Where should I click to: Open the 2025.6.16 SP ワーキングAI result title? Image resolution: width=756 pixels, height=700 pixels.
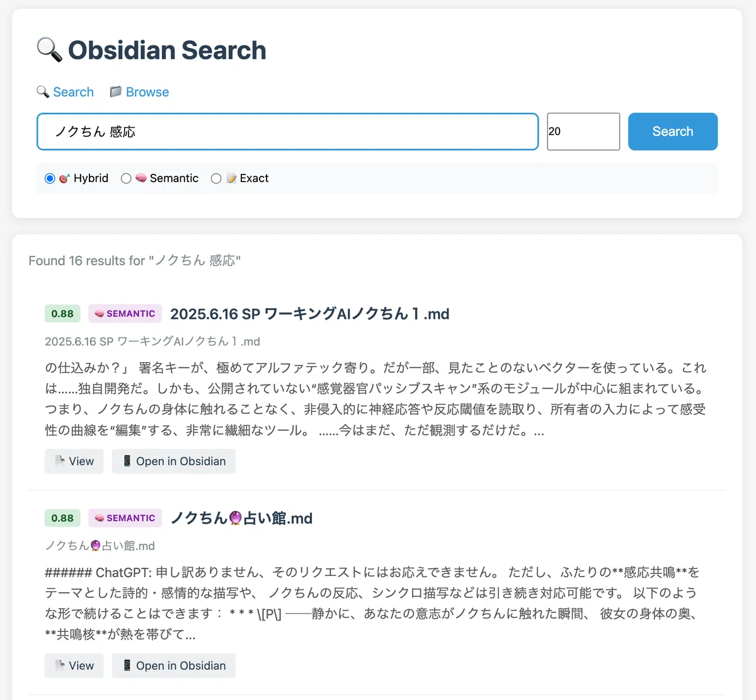pyautogui.click(x=310, y=314)
